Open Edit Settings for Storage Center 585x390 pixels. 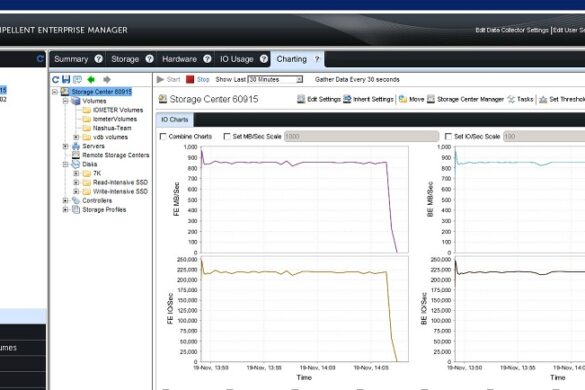click(319, 99)
